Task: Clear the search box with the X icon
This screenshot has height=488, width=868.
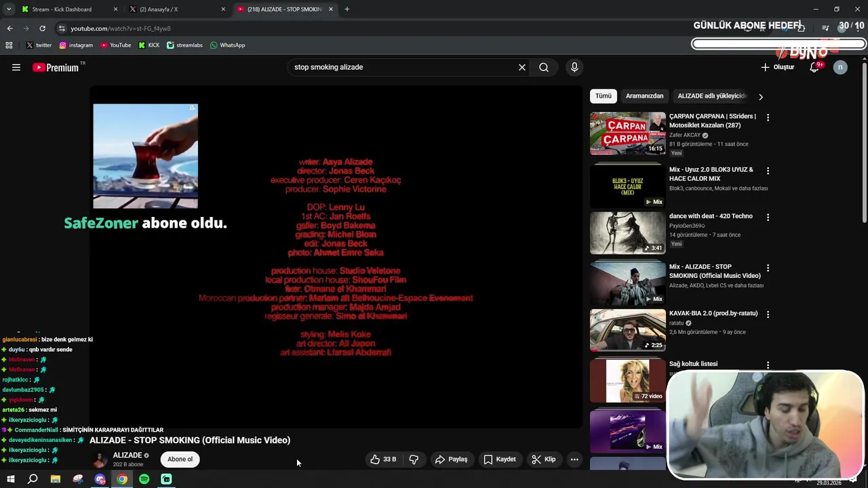Action: pyautogui.click(x=522, y=67)
